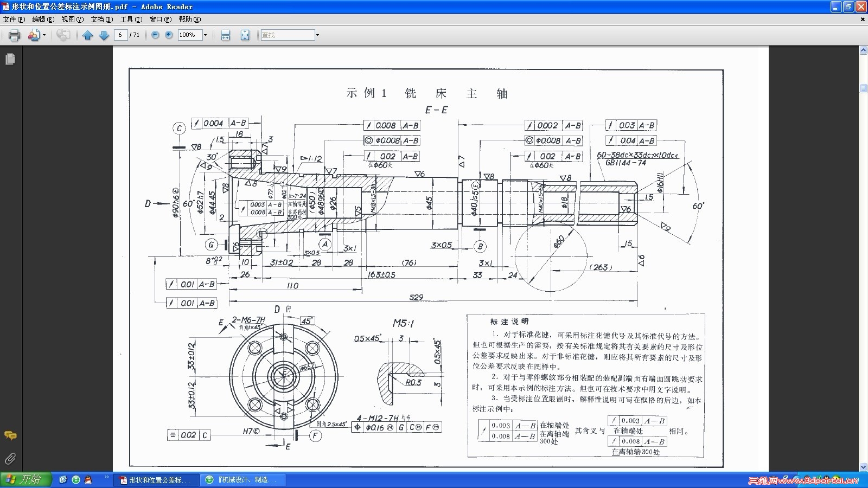Open the Attachments paperclip panel icon

pos(10,459)
